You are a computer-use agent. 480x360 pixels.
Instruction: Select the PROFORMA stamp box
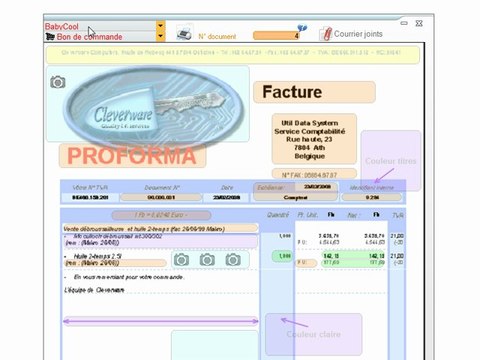click(x=132, y=156)
